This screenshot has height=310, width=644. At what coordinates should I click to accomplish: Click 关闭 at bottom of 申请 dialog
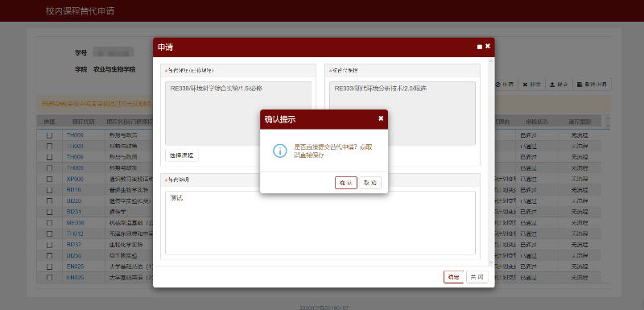pos(477,277)
